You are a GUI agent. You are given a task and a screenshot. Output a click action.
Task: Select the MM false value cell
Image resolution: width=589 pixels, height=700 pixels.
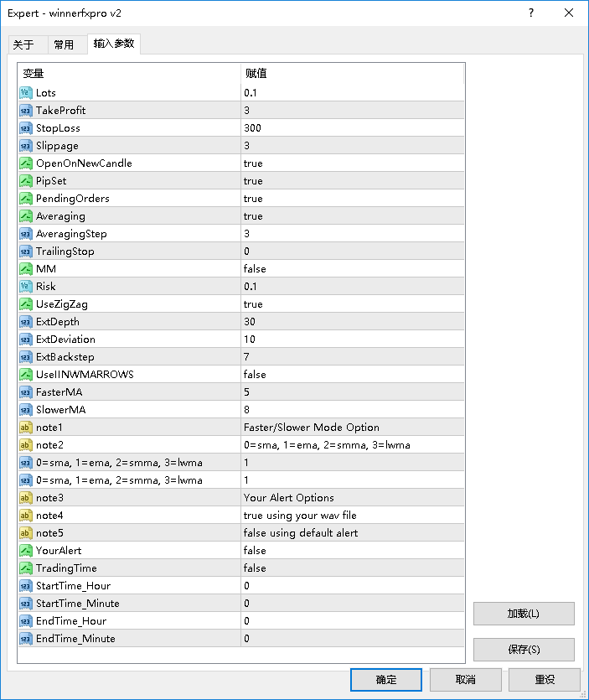(353, 269)
